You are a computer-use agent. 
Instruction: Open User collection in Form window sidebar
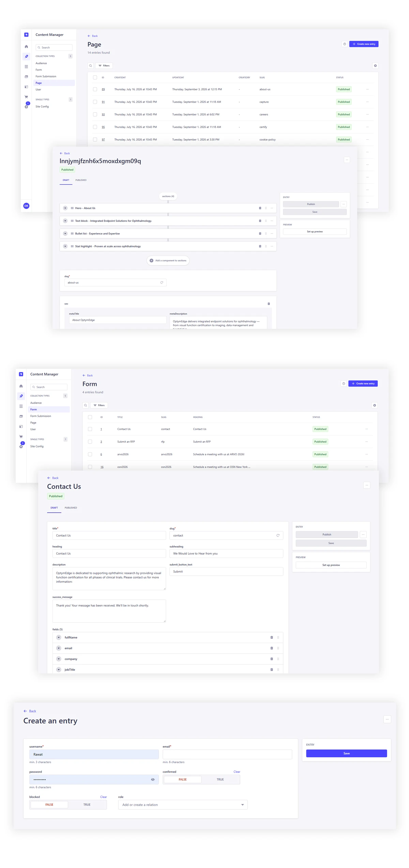coord(33,429)
